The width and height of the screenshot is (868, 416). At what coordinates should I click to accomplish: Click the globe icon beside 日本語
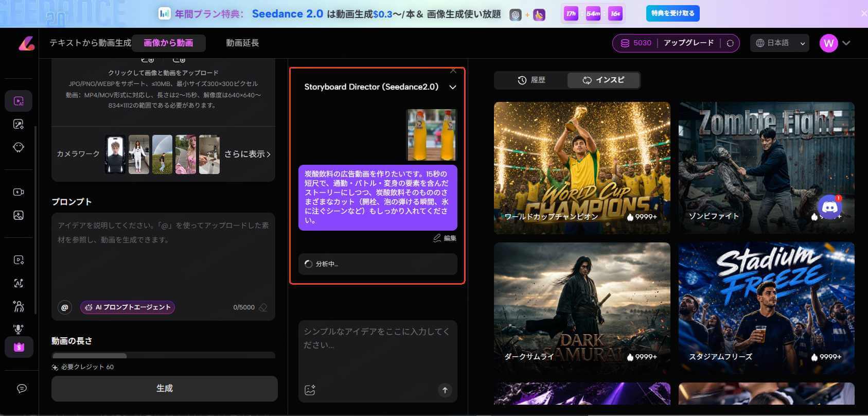click(x=760, y=43)
